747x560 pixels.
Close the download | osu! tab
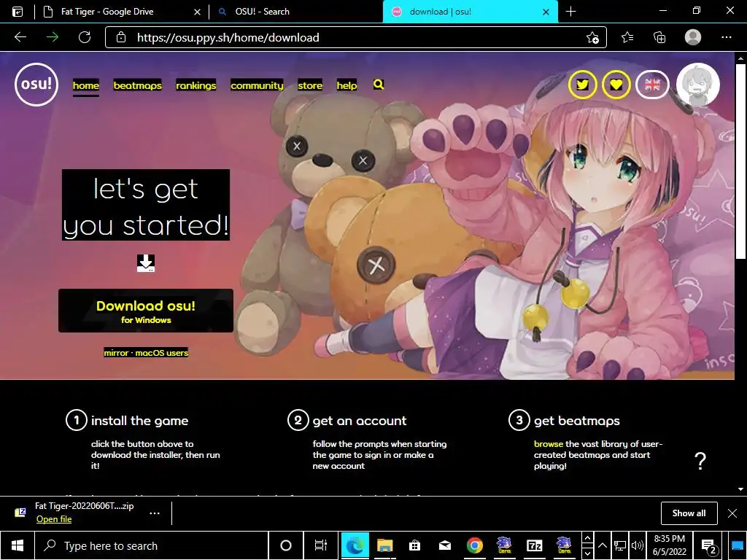(x=546, y=12)
